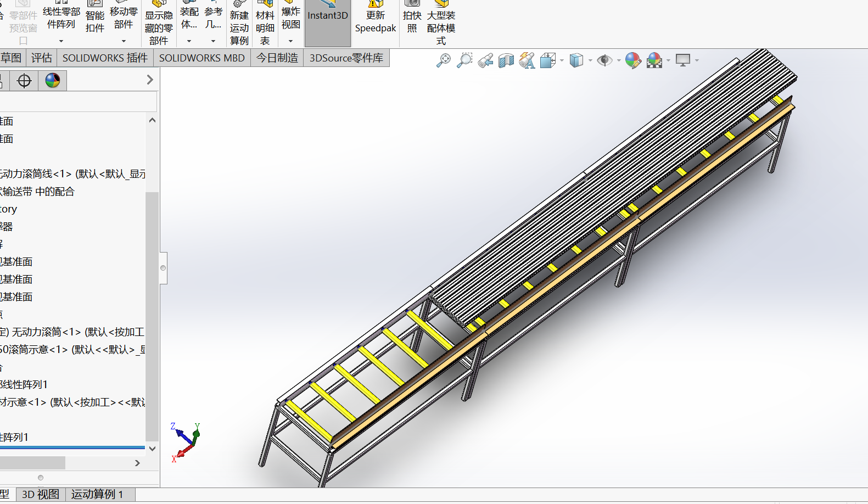This screenshot has height=504, width=868.
Task: Click the panel collapse handle on the splitter
Action: (x=163, y=268)
